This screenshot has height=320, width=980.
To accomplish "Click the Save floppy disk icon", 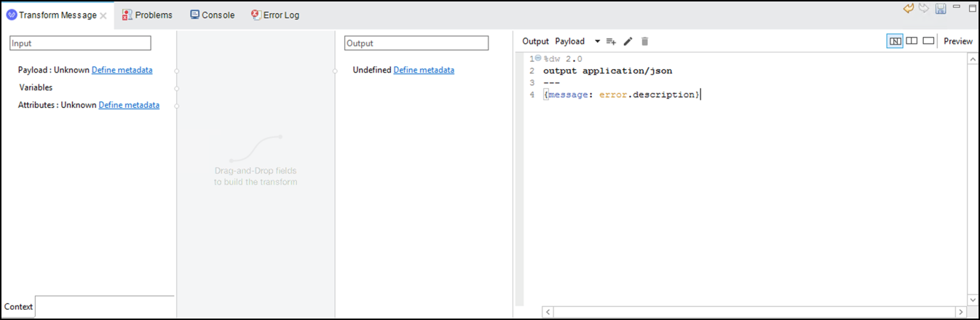I will tap(941, 9).
